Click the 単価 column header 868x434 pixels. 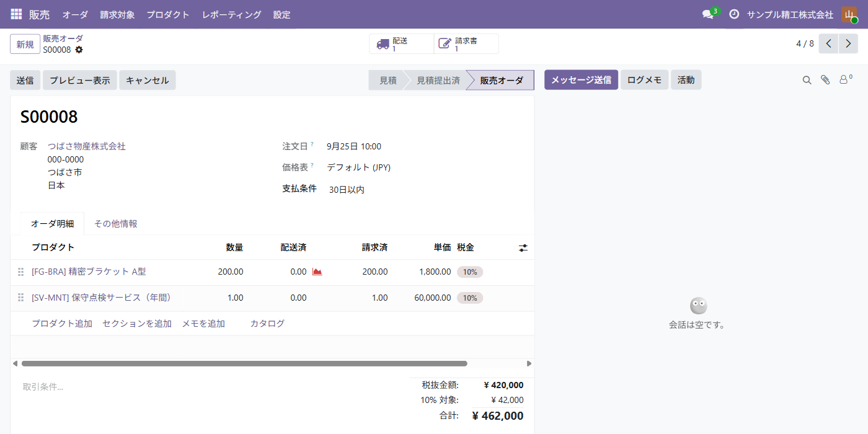tap(443, 247)
